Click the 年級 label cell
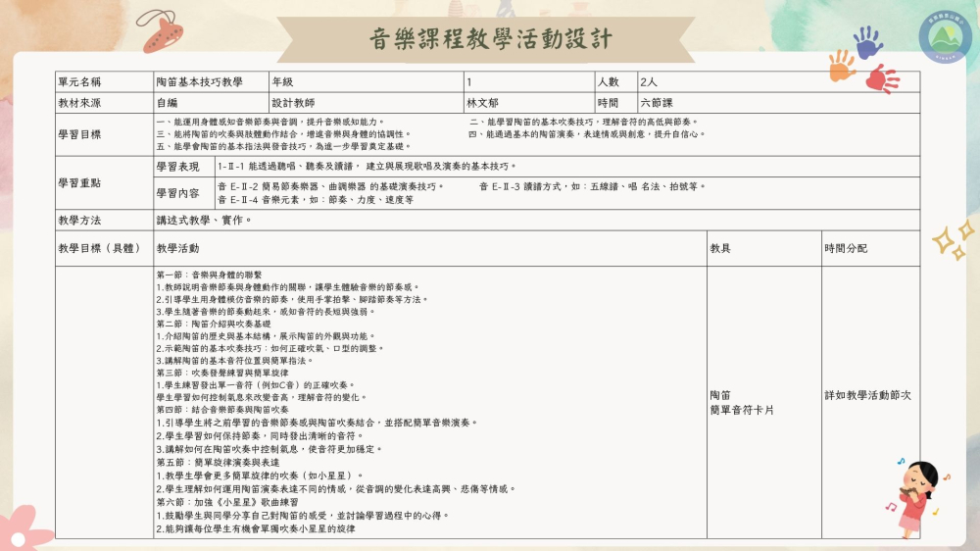The image size is (980, 551). click(367, 82)
